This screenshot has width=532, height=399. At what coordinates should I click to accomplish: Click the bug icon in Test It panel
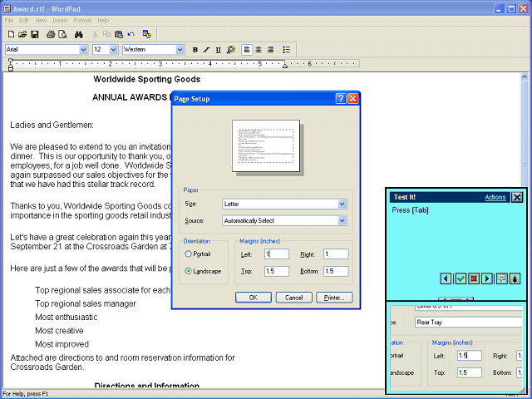(x=515, y=278)
